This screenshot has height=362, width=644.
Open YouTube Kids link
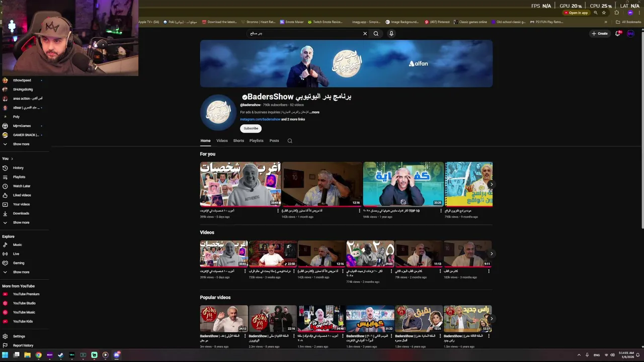pos(23,321)
